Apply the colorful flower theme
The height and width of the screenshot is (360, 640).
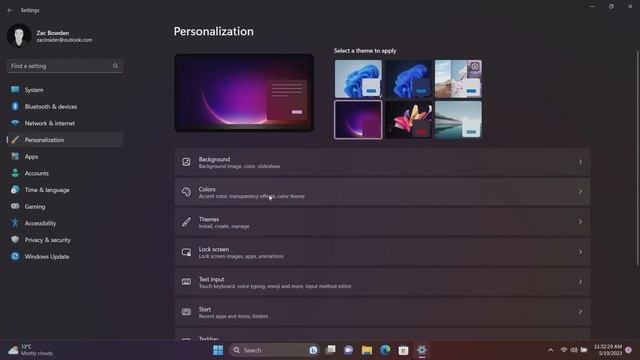(x=408, y=120)
